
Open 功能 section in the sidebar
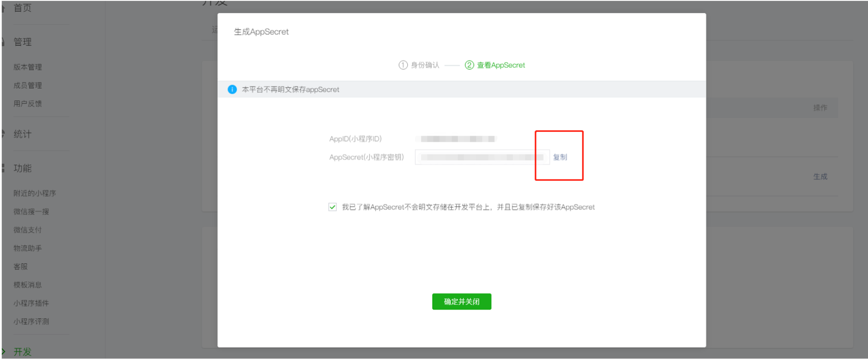[x=22, y=168]
